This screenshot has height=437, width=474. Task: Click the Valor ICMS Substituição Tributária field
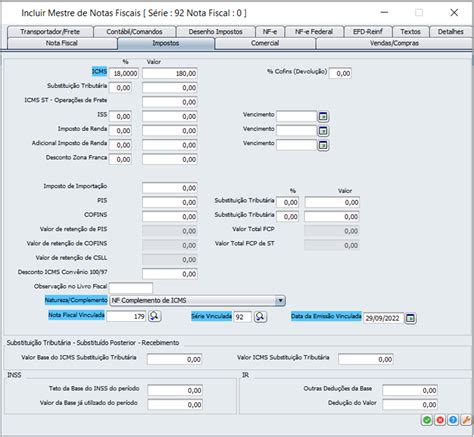coord(366,359)
